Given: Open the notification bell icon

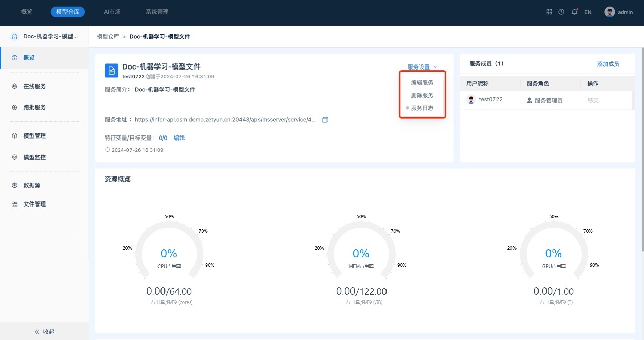Looking at the screenshot, I should click(574, 12).
